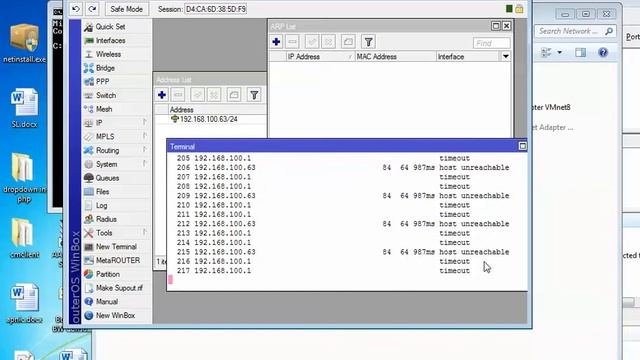Click terminal line 206 192.168.100.63
The height and width of the screenshot is (360, 640).
[343, 168]
